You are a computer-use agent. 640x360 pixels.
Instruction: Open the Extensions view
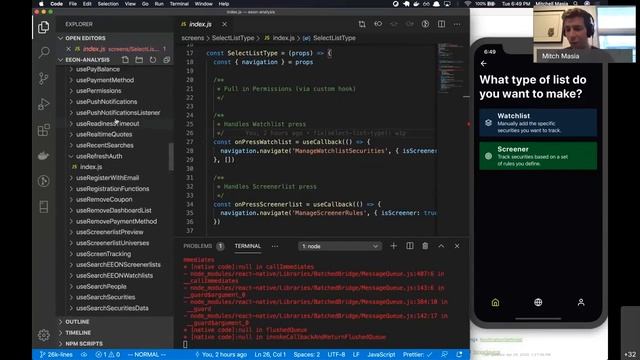pos(44,130)
